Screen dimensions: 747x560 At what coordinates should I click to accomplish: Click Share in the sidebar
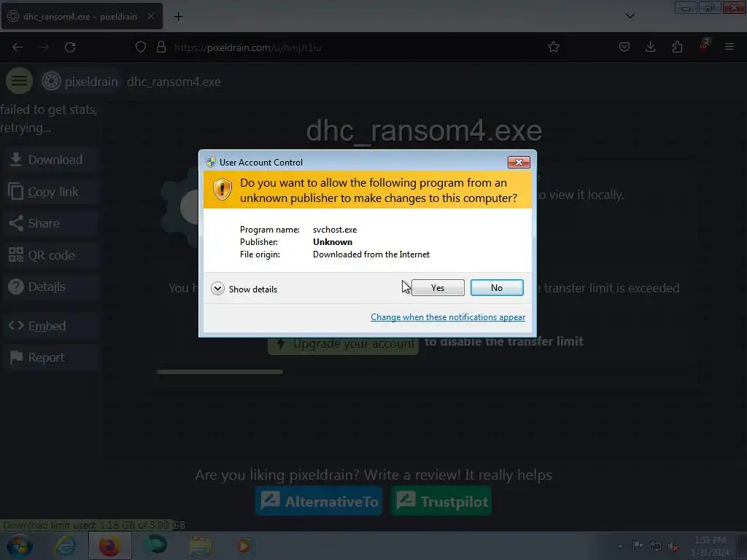(50, 223)
